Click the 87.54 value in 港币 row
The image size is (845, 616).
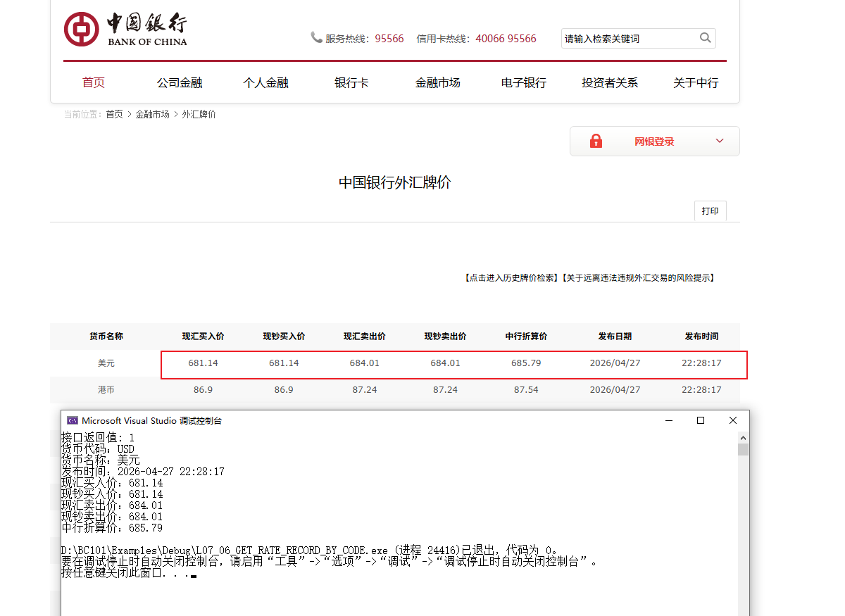point(526,389)
